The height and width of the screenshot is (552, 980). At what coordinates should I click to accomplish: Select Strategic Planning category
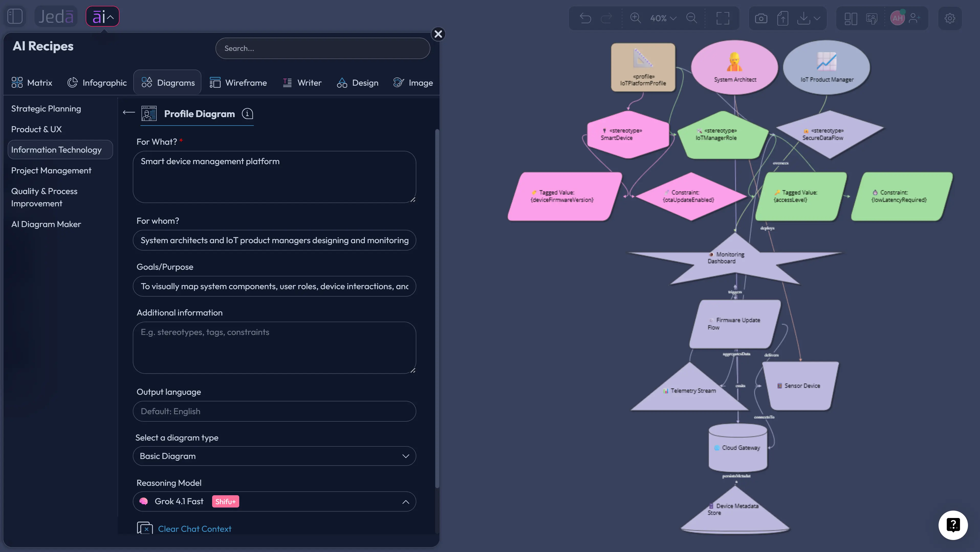tap(46, 109)
